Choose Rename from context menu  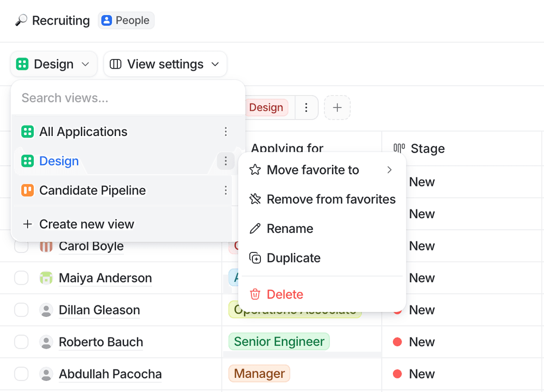[x=322, y=229]
